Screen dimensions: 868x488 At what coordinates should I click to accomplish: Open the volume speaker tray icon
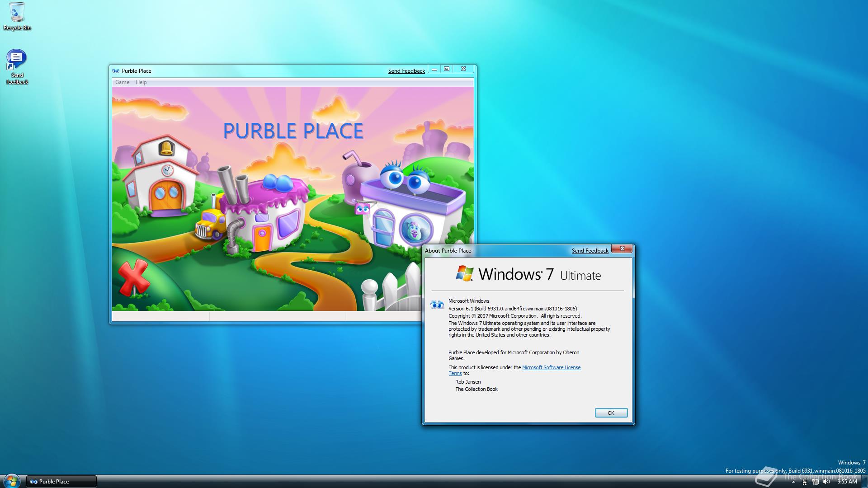tap(826, 482)
